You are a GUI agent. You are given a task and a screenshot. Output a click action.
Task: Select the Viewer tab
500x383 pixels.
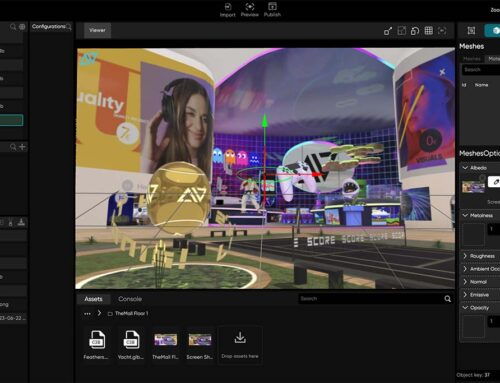pyautogui.click(x=97, y=30)
